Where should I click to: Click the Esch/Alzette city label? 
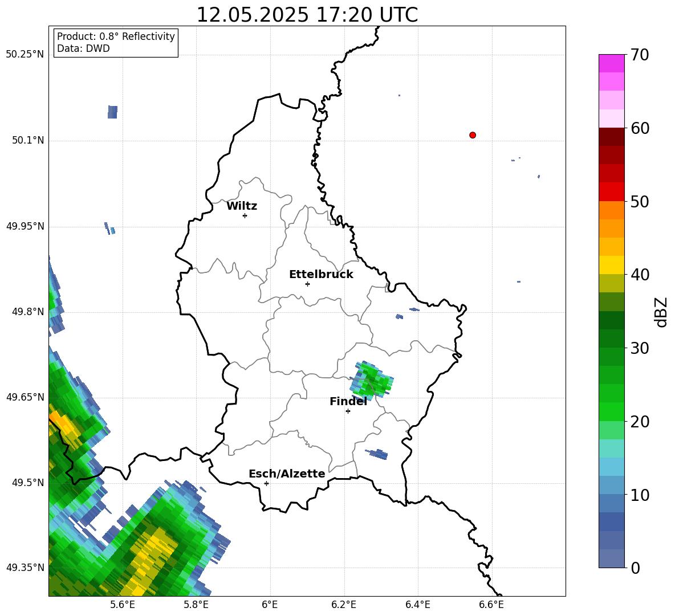(287, 474)
